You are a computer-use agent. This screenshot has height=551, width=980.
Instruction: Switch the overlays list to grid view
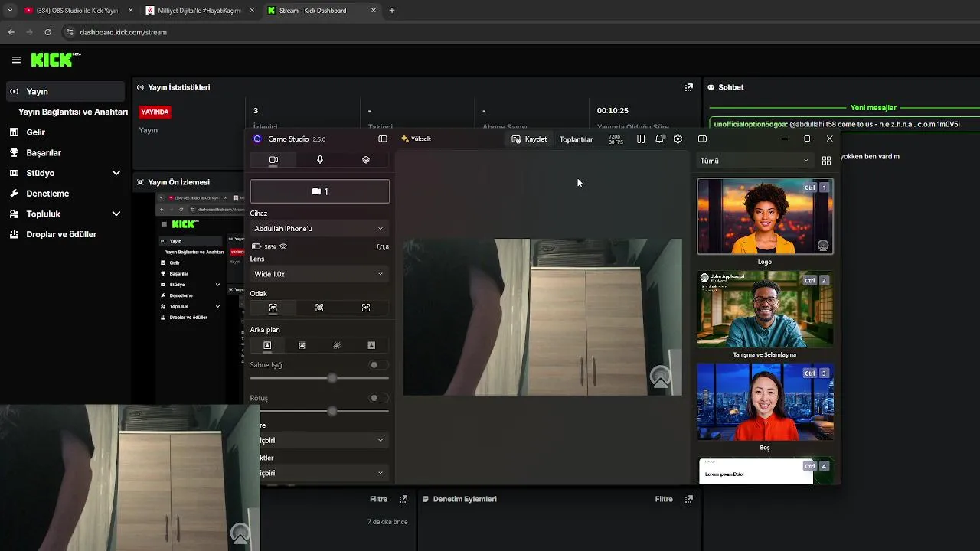point(826,161)
